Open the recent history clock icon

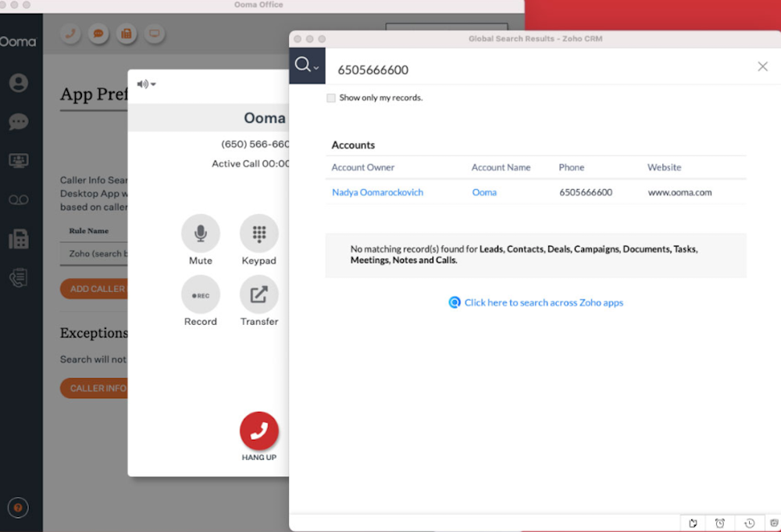[x=749, y=523]
